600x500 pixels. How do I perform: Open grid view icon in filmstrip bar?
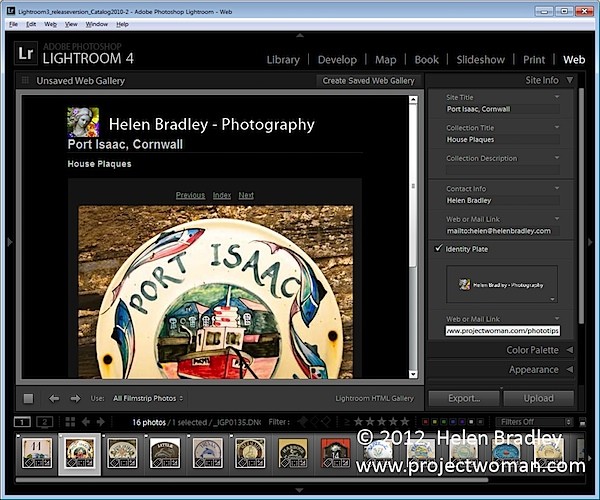tap(70, 422)
